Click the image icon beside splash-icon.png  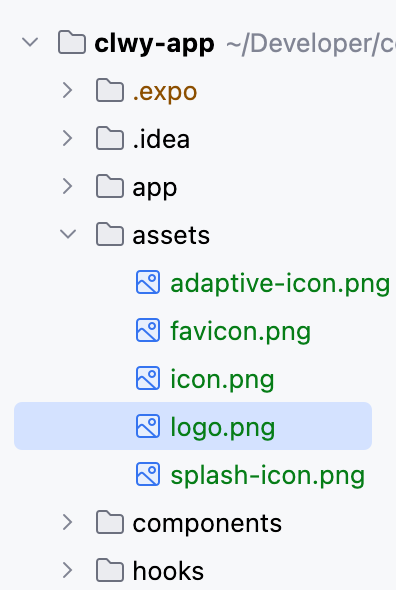(x=148, y=474)
